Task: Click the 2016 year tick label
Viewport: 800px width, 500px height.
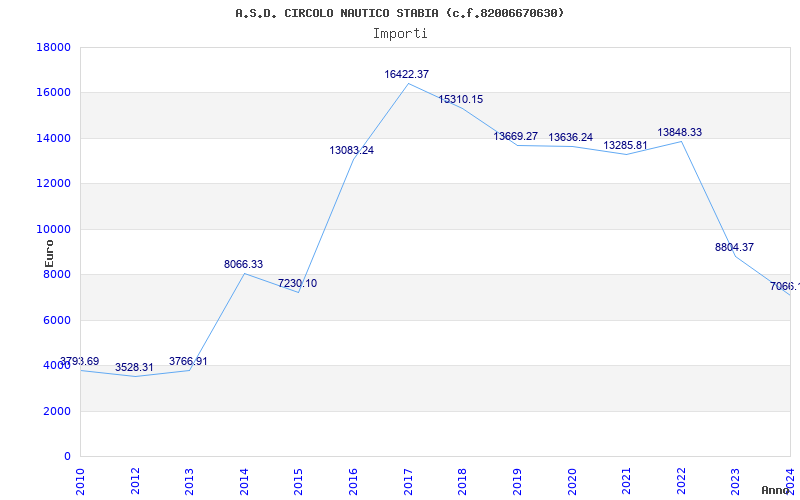Action: pos(354,481)
